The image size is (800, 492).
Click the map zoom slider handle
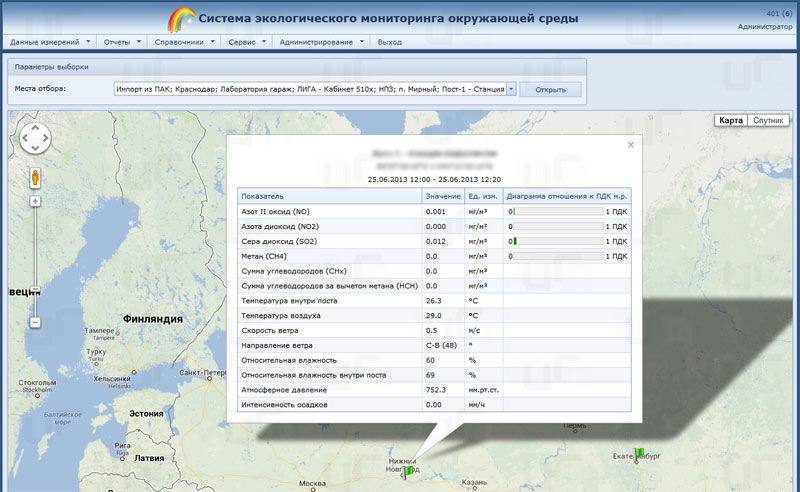pyautogui.click(x=35, y=289)
